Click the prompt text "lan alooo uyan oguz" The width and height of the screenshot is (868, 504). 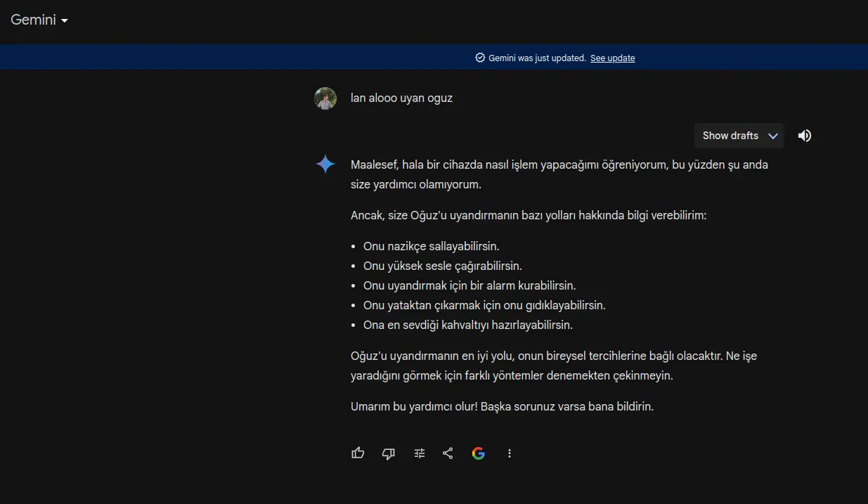(401, 98)
